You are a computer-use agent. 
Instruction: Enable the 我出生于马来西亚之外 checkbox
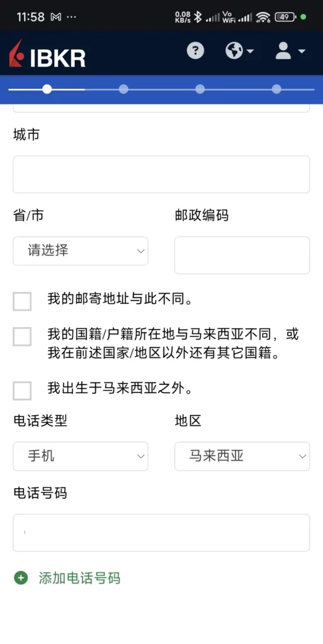[x=22, y=391]
